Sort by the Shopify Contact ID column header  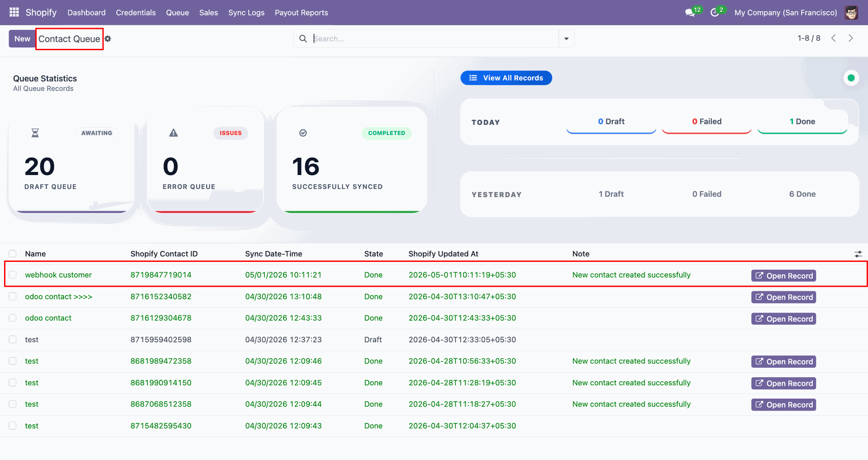click(164, 254)
